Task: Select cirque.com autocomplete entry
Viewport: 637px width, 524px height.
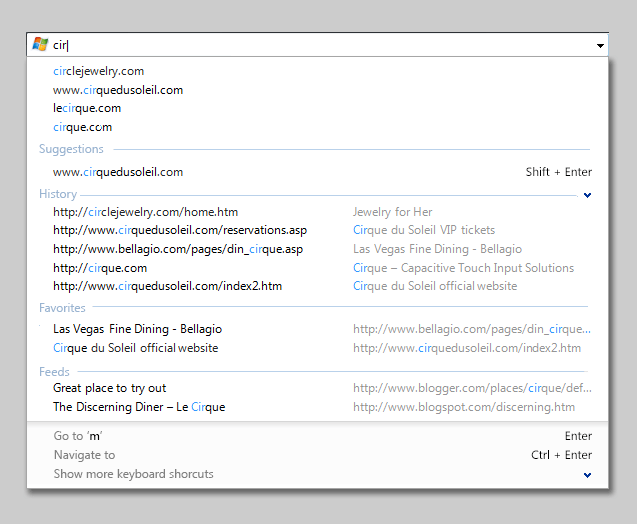Action: click(x=82, y=127)
